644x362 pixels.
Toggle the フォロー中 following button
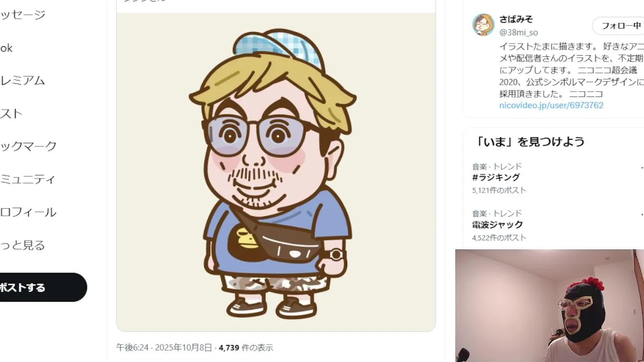coord(618,26)
